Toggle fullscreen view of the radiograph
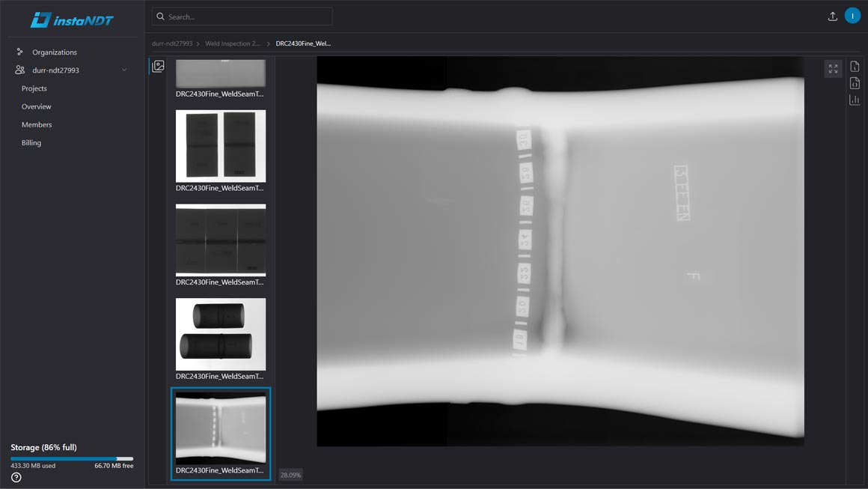The image size is (868, 489). coord(833,69)
